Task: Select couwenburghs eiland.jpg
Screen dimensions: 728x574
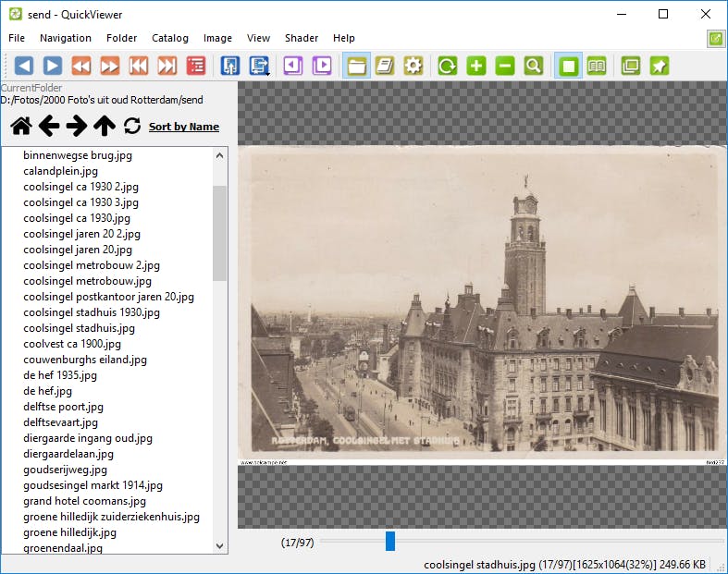Action: click(85, 360)
